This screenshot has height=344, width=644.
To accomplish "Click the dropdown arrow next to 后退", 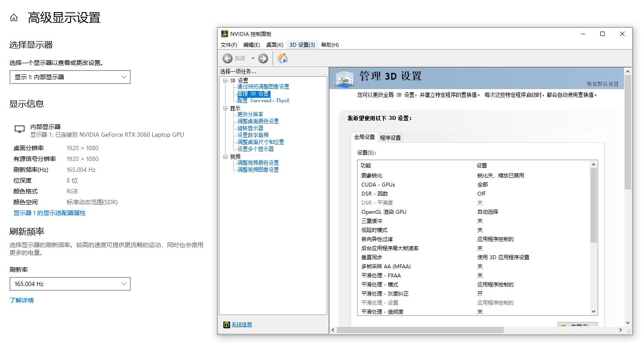I will coord(253,58).
